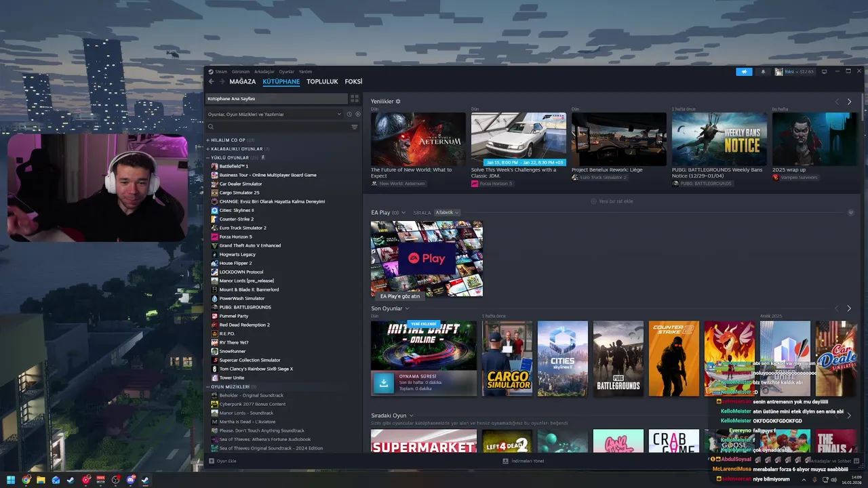Image resolution: width=868 pixels, height=488 pixels.
Task: Expand the KALABALIKLI OYUNLAR collection
Action: [237, 148]
